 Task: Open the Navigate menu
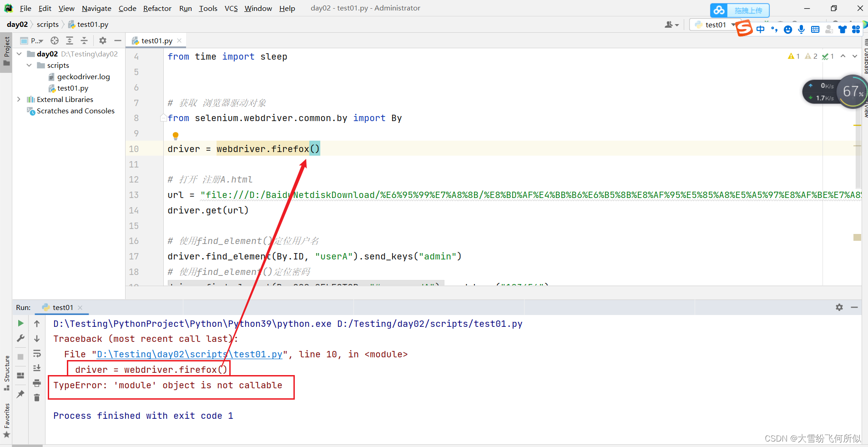[96, 8]
